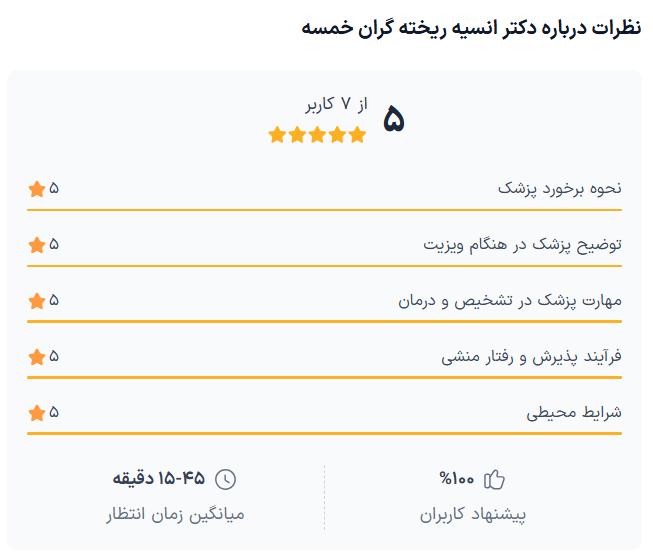Screen dimensions: 653x555
Task: Click the نظرات درباره دکتر heading
Action: pyautogui.click(x=470, y=28)
